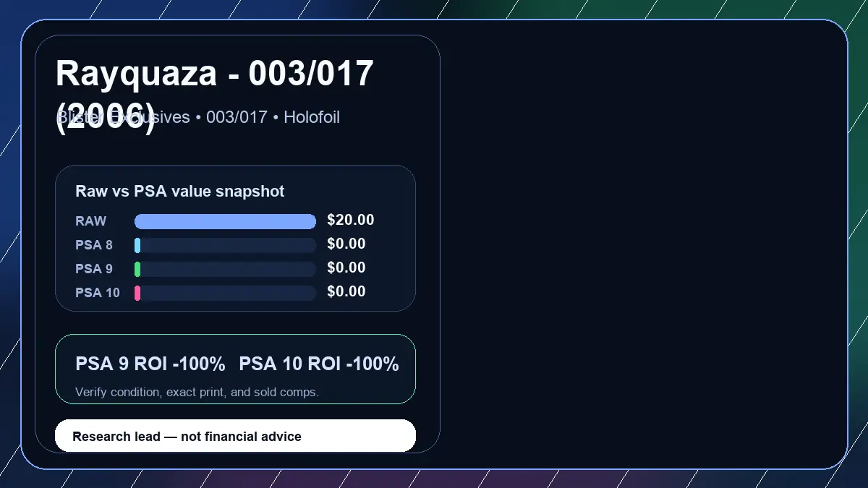
Task: Select the PSA 10 row label
Action: coord(98,293)
